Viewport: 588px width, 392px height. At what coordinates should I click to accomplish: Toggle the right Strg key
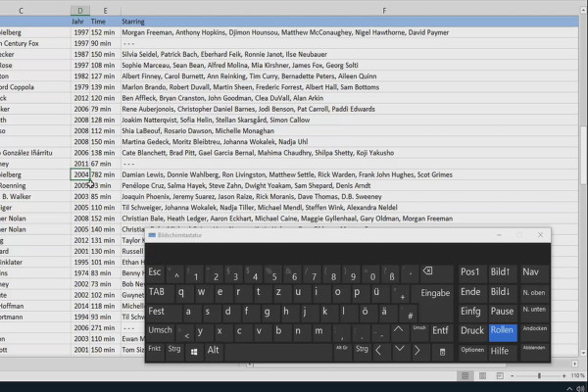362,351
